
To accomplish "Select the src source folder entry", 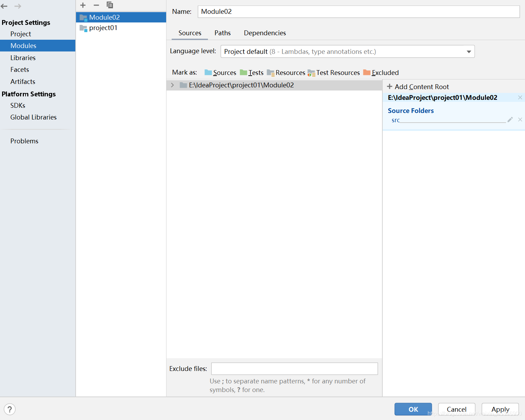I will pos(395,120).
